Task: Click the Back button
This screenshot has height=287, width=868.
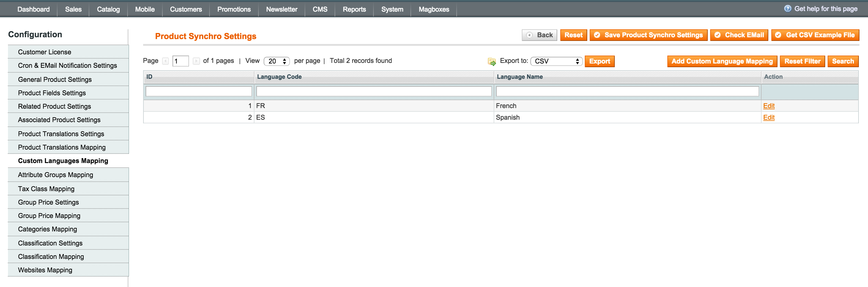Action: click(x=539, y=35)
